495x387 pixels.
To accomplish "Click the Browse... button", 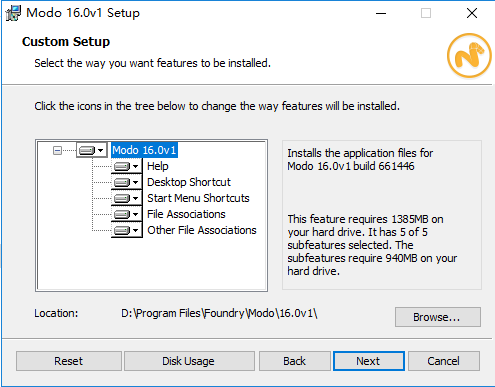I will tap(438, 317).
